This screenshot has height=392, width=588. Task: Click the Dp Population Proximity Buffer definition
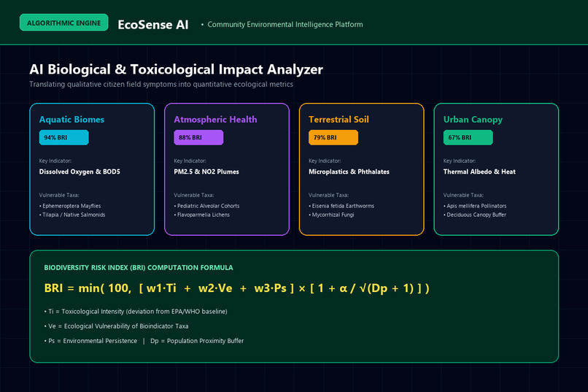[197, 341]
